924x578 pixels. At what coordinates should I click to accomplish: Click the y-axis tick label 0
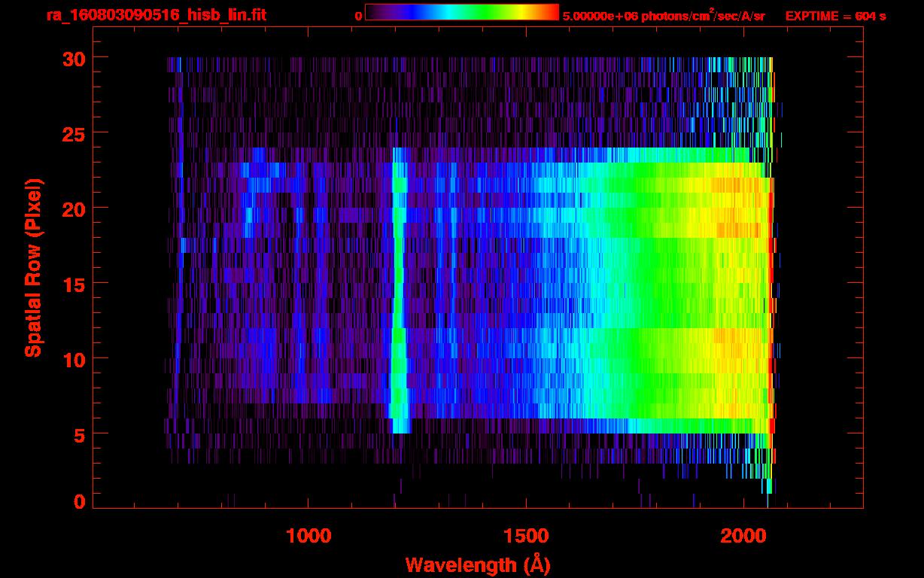80,502
